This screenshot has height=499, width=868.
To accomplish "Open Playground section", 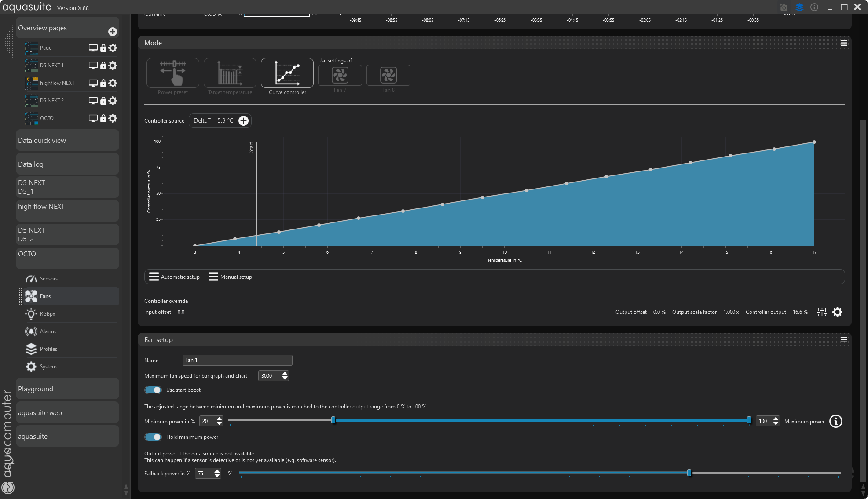I will click(x=67, y=389).
